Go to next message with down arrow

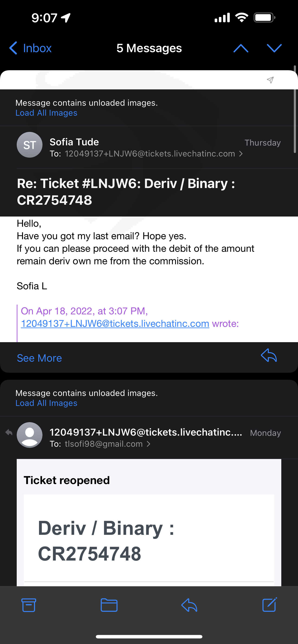[274, 48]
